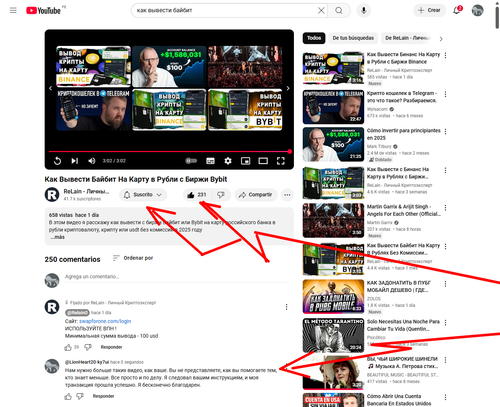Open the swapforone.com/login link
Screen dimensions: 500x407
click(x=105, y=321)
